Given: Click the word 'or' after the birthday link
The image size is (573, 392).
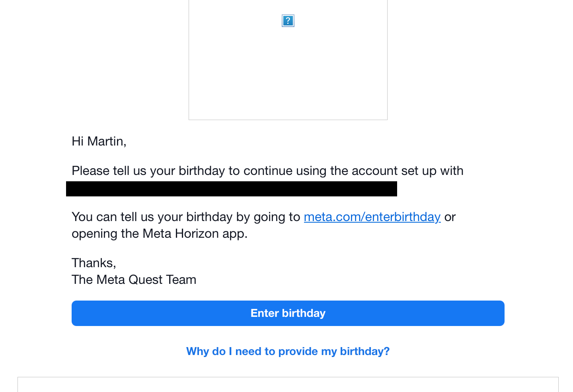Looking at the screenshot, I should pyautogui.click(x=450, y=217).
